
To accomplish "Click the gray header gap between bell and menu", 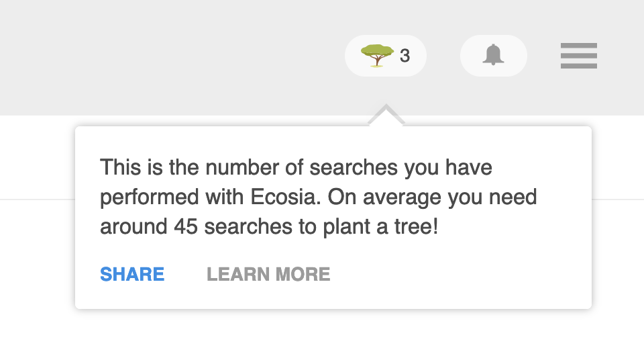I will 543,56.
